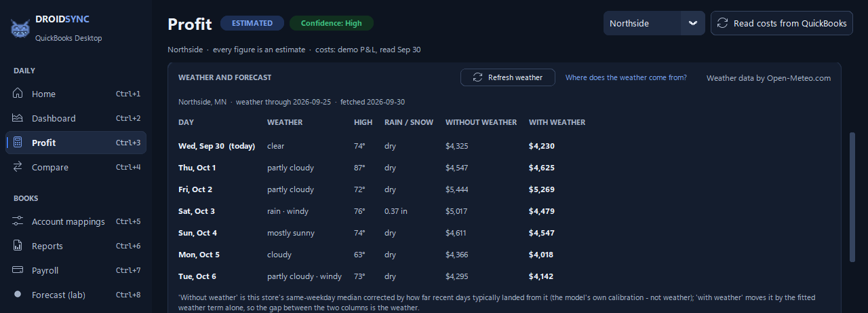Click the 63° high temperature cell
Image resolution: width=868 pixels, height=313 pixels.
359,255
